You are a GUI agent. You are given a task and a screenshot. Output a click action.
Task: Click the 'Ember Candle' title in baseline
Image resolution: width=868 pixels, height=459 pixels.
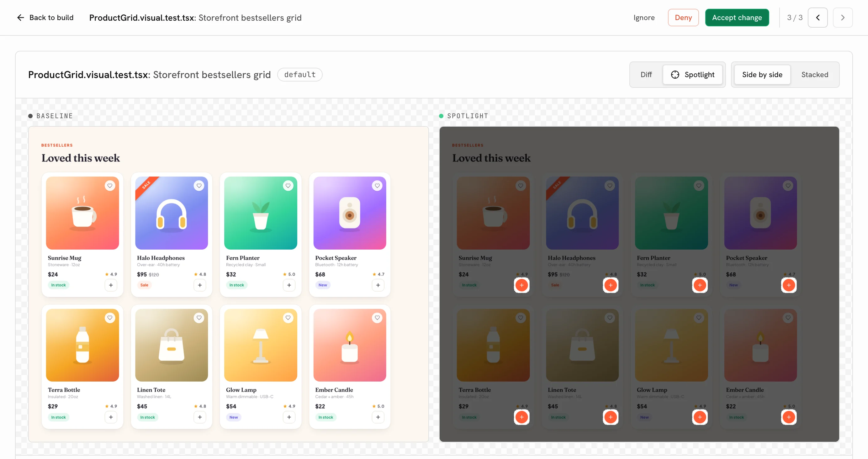click(334, 390)
